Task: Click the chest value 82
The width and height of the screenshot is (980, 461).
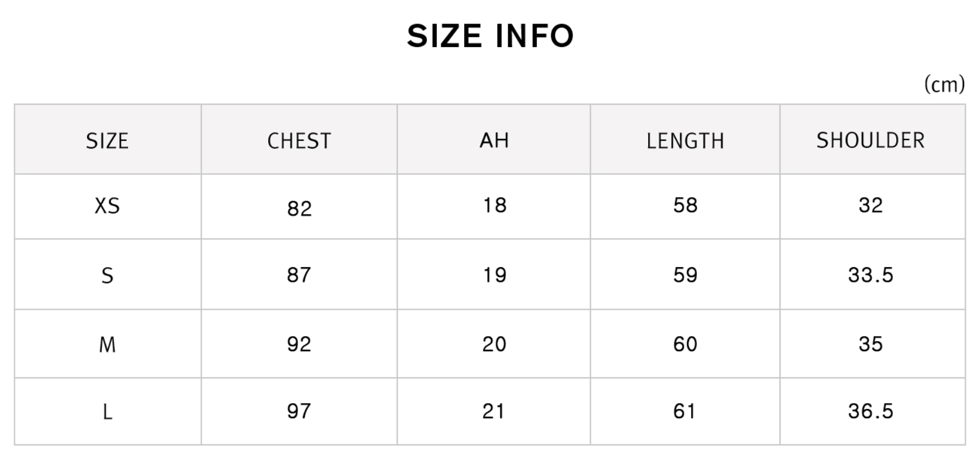Action: coord(299,208)
